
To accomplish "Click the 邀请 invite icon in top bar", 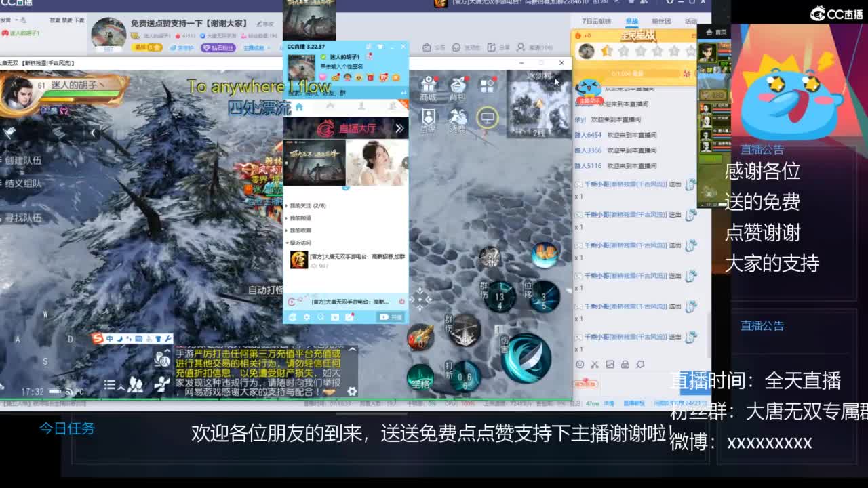I will (534, 47).
